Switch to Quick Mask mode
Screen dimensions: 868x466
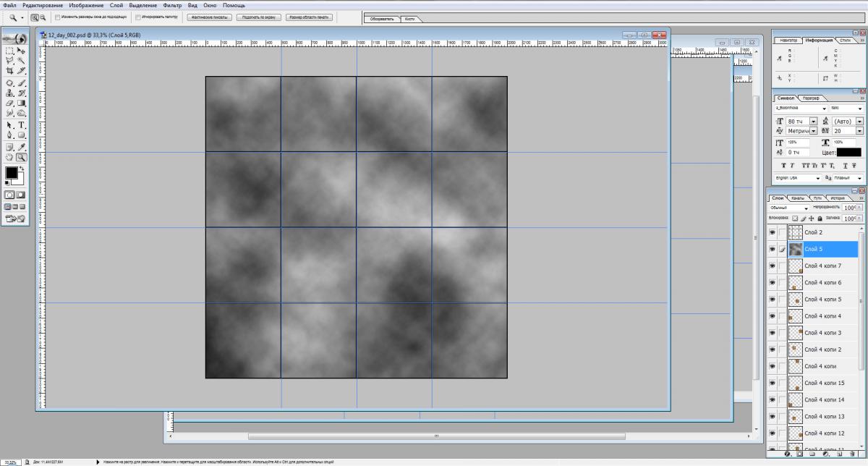(21, 195)
